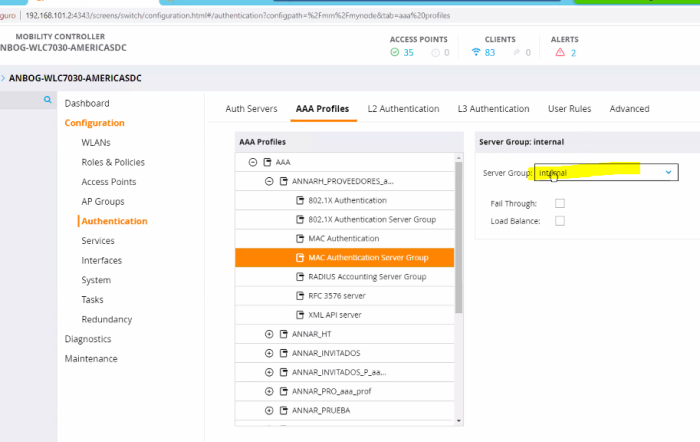Click the red alerts triangle icon

coord(560,52)
